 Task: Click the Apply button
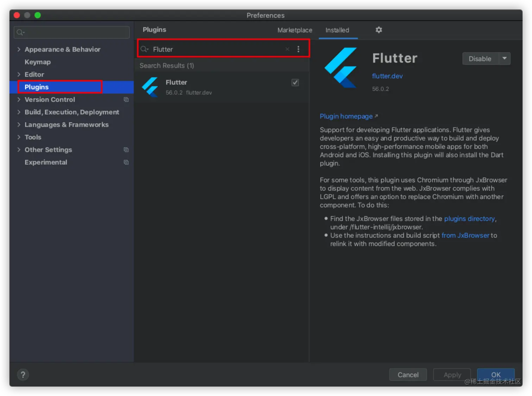452,375
